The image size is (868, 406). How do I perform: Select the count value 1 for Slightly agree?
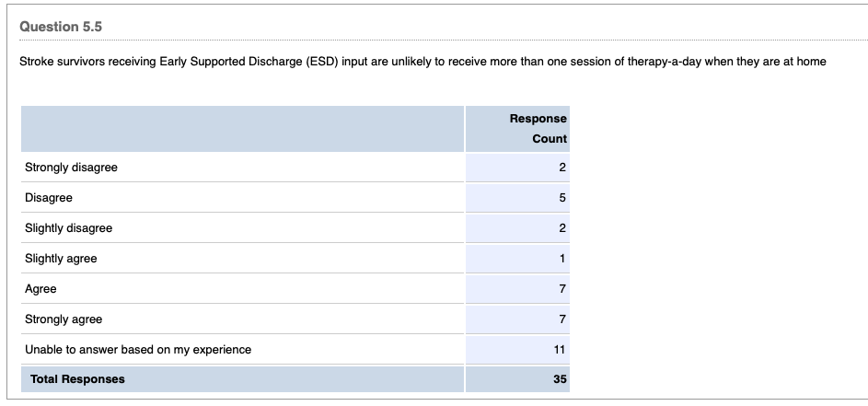click(x=561, y=259)
